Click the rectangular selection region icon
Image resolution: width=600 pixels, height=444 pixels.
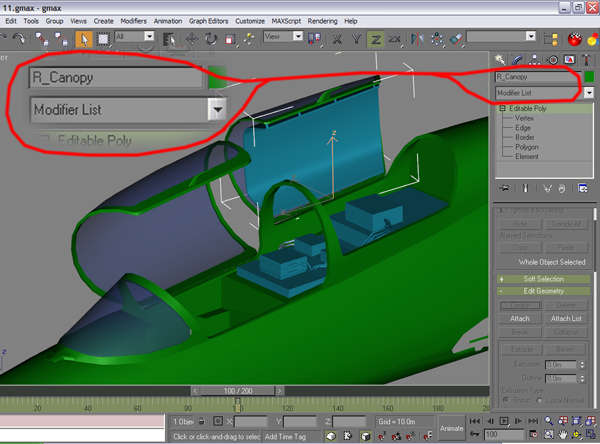point(103,39)
